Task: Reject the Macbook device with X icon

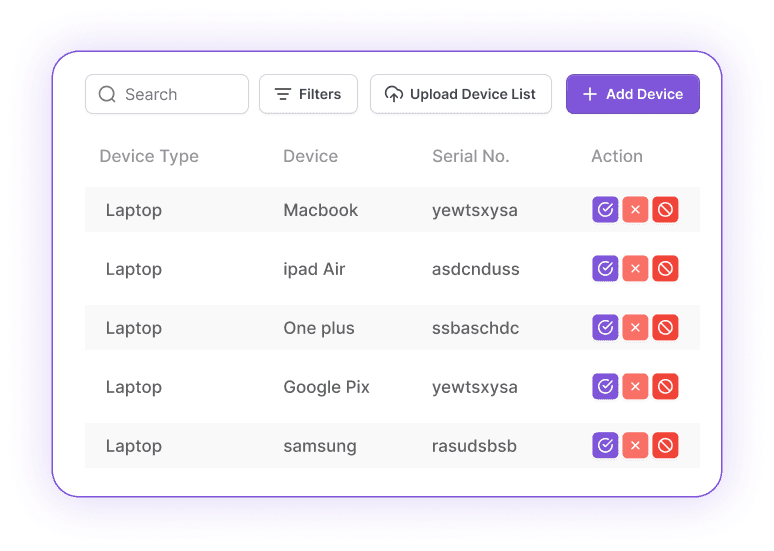Action: click(x=635, y=210)
